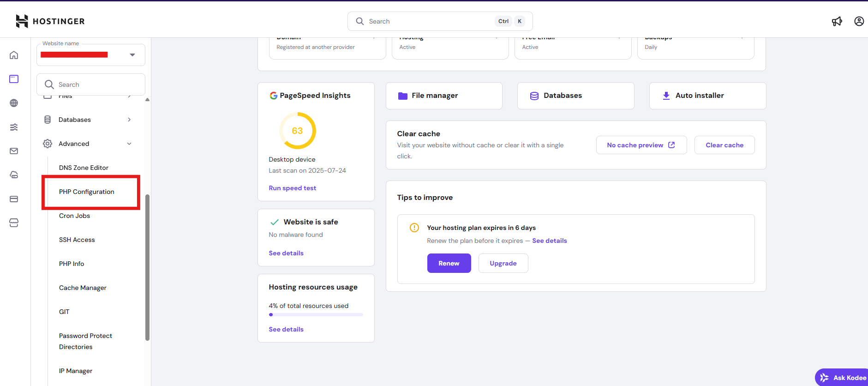Click the home icon in left rail
The image size is (868, 386).
coord(14,55)
